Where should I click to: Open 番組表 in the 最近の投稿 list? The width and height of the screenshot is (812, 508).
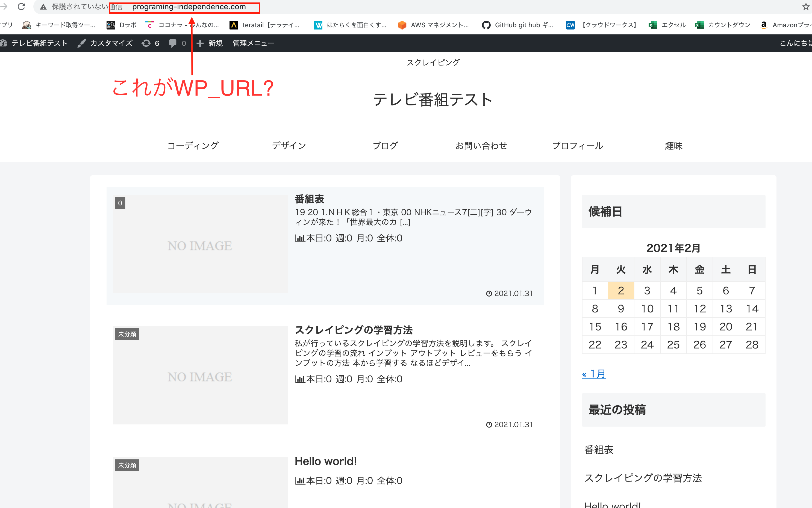pos(599,450)
